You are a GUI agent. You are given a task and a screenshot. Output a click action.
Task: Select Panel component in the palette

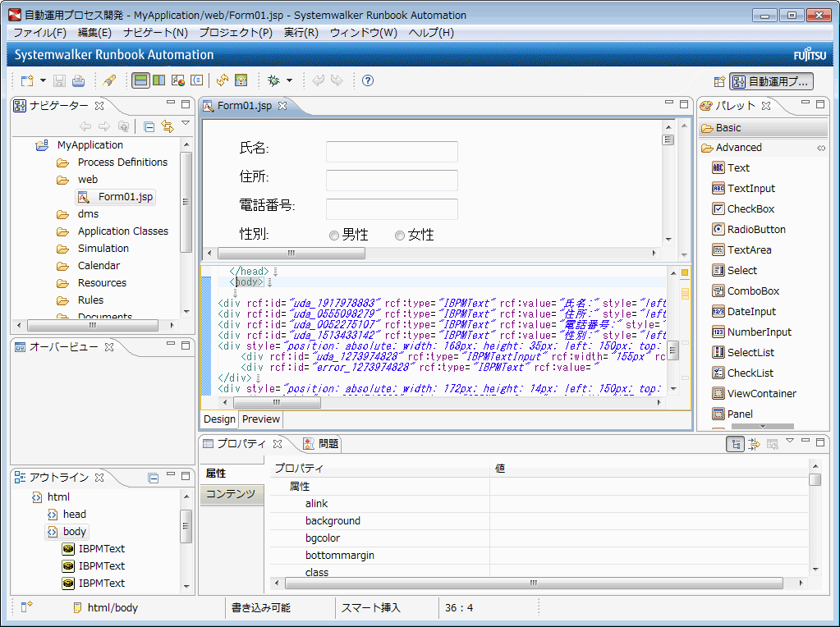733,414
